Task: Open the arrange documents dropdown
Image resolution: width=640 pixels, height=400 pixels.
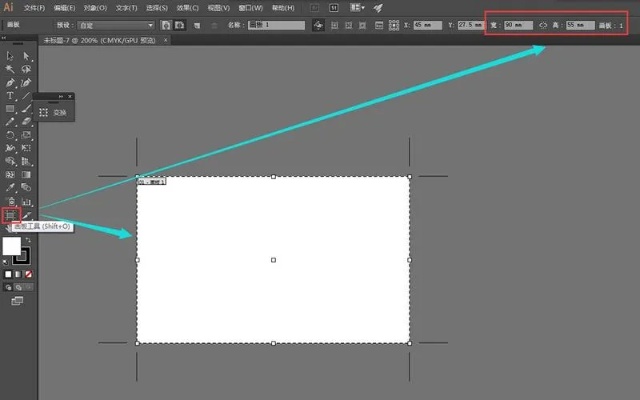Action: point(357,8)
